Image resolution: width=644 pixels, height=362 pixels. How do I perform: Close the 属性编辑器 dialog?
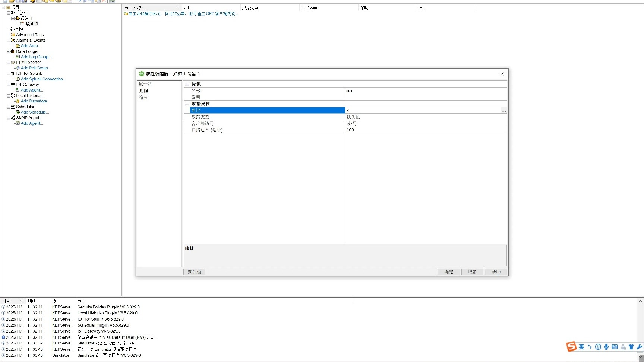pos(502,74)
